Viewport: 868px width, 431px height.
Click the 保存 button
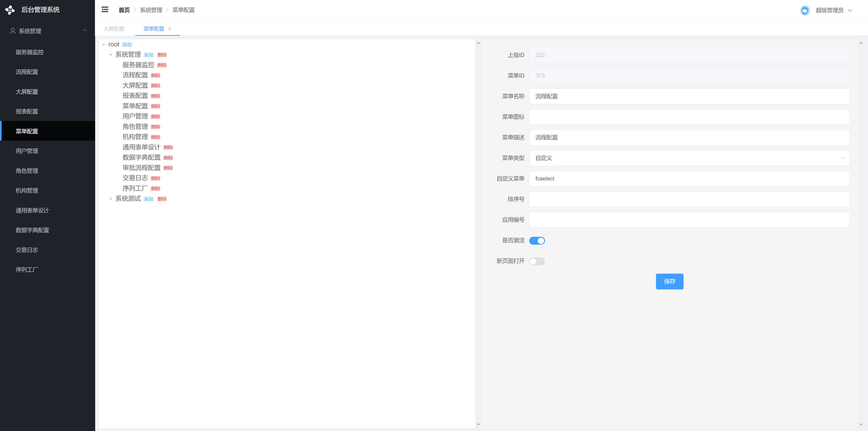pyautogui.click(x=669, y=281)
